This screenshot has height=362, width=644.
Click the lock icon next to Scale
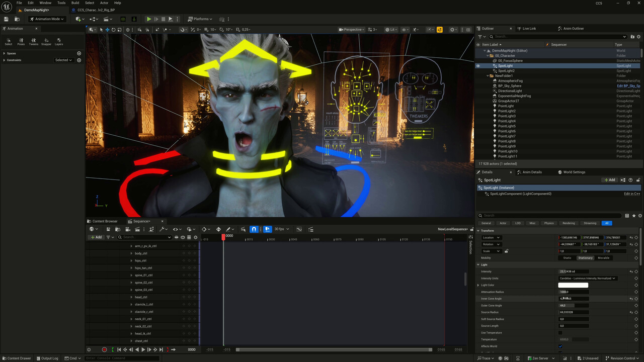pyautogui.click(x=506, y=251)
